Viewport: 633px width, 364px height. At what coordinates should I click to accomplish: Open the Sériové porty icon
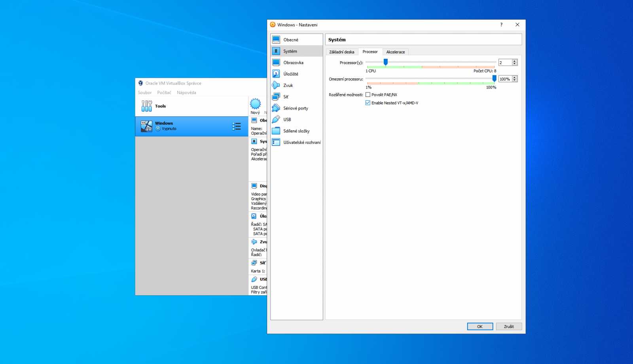[x=276, y=108]
